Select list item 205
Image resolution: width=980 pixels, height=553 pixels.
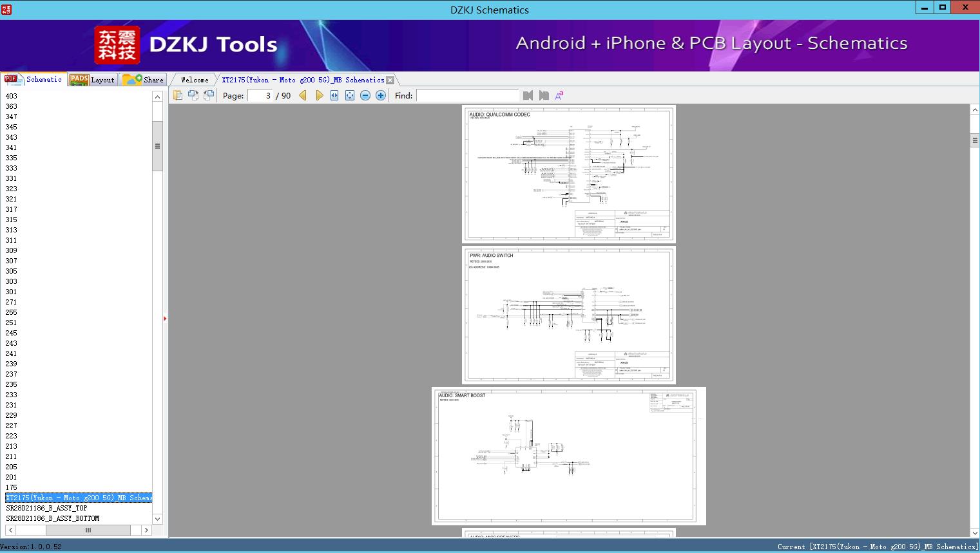[12, 467]
